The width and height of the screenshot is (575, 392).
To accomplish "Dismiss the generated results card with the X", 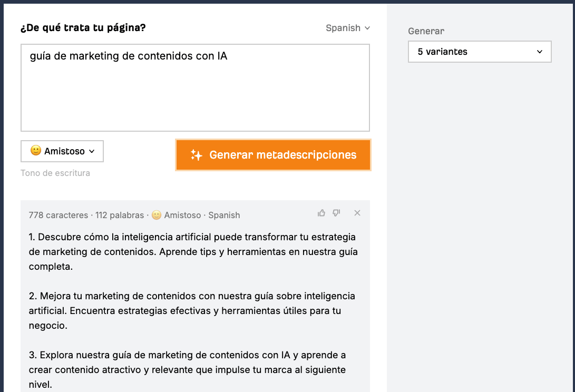I will click(357, 213).
